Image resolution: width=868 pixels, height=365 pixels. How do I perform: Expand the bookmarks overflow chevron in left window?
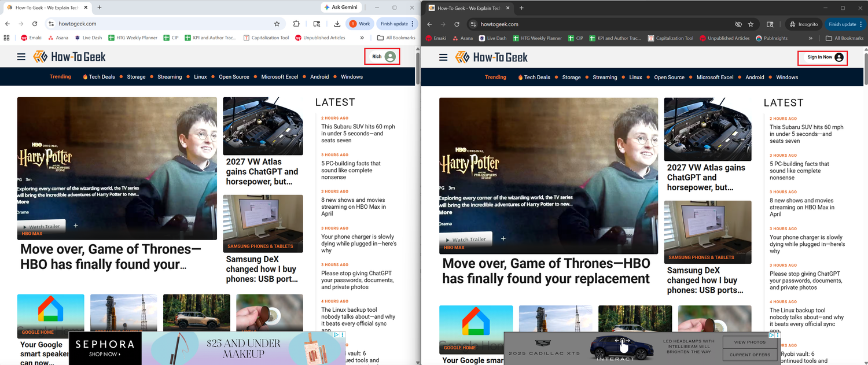click(362, 38)
